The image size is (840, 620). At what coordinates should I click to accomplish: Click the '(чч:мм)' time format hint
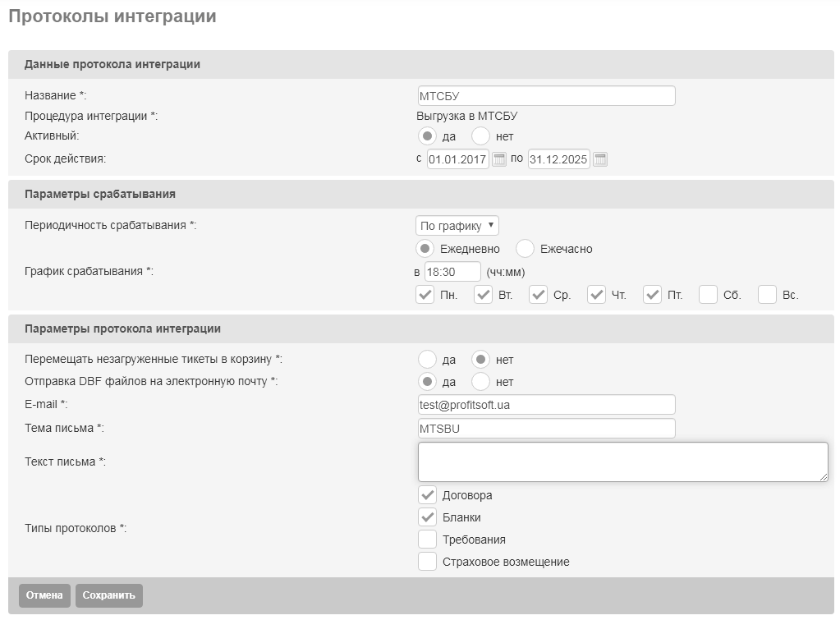click(x=506, y=272)
